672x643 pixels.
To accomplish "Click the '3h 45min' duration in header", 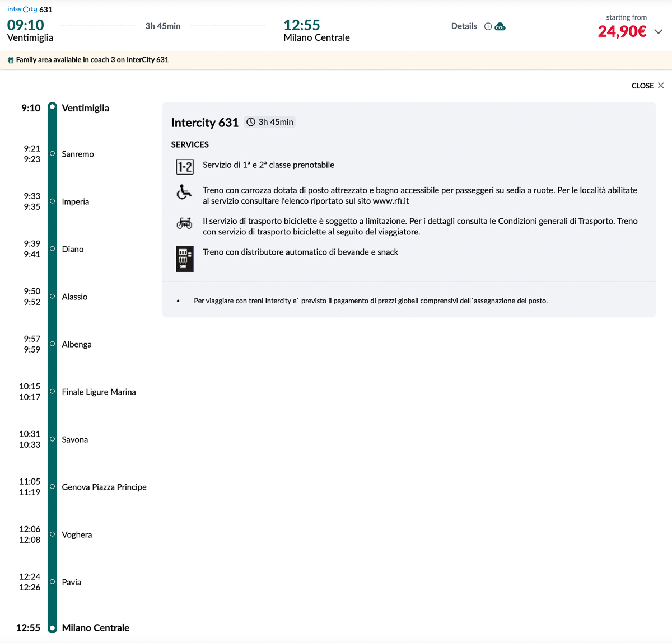I will pos(163,26).
